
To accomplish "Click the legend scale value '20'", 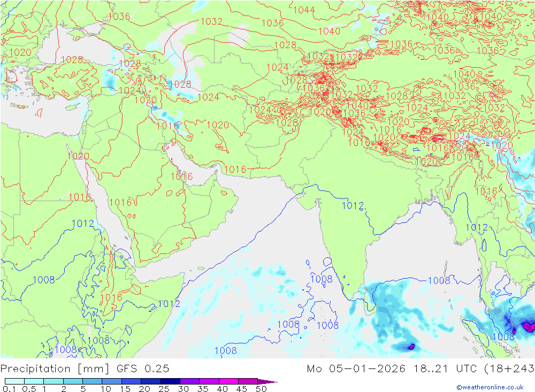I will click(x=144, y=389).
